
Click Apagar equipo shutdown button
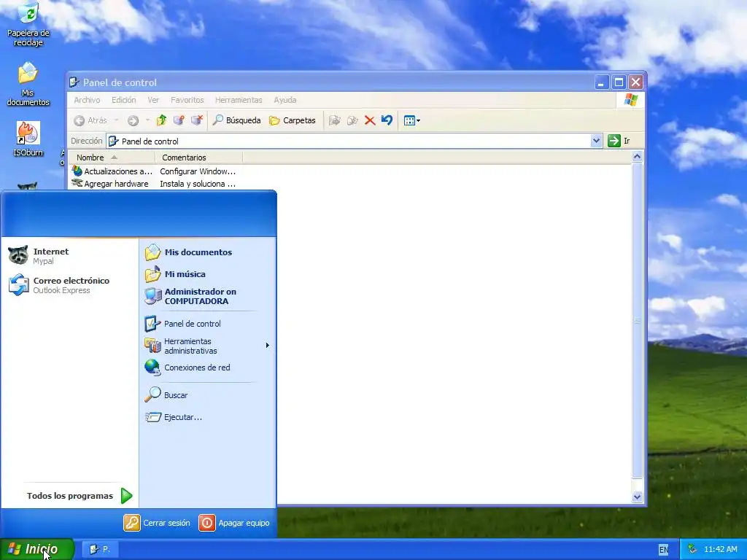(234, 523)
